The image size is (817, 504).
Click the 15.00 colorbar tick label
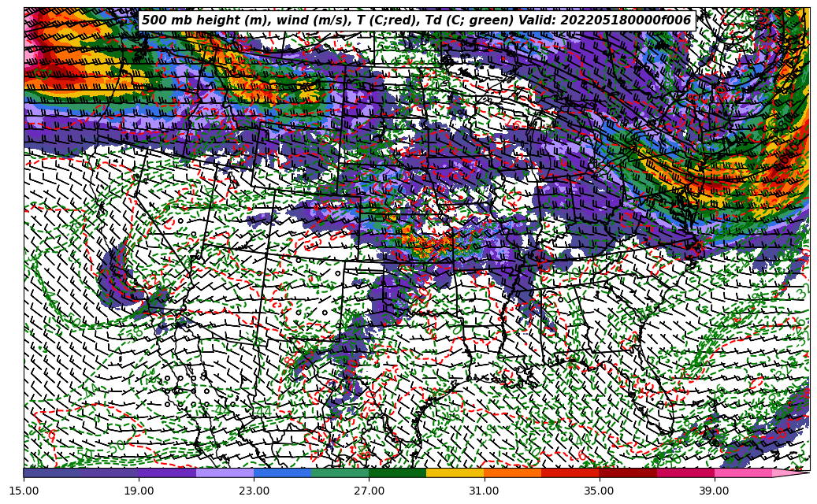[24, 491]
